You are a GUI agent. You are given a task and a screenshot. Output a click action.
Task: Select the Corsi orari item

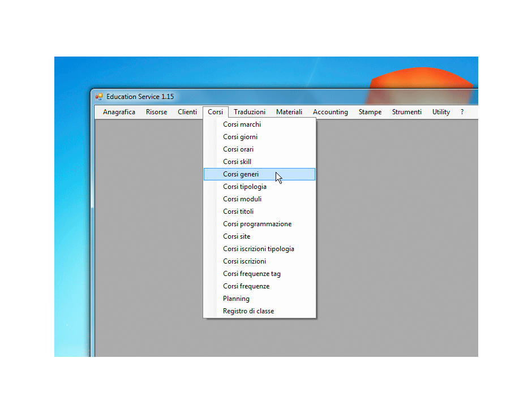pos(260,149)
